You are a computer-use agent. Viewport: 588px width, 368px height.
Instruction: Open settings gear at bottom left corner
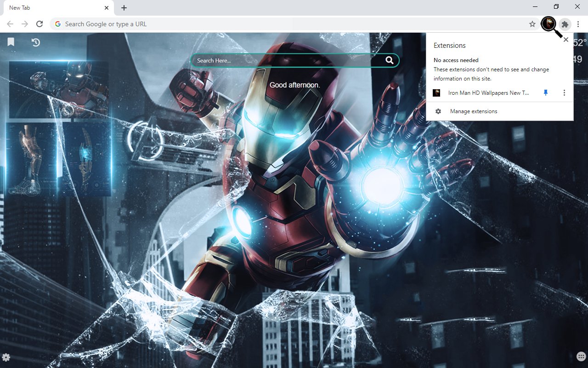click(x=6, y=357)
